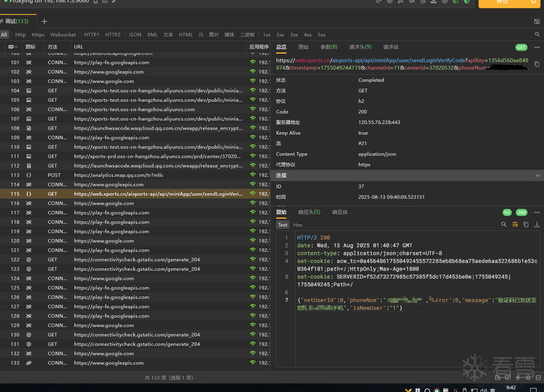
Task: Click the search icon in filter bar
Action: pos(537,35)
